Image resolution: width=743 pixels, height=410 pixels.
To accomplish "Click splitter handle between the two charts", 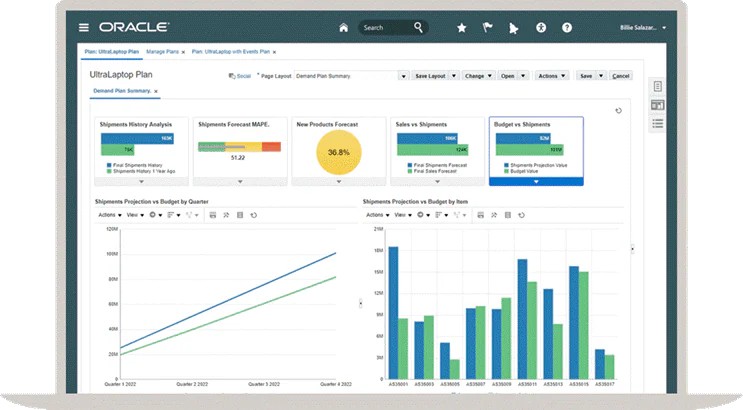I will [360, 303].
